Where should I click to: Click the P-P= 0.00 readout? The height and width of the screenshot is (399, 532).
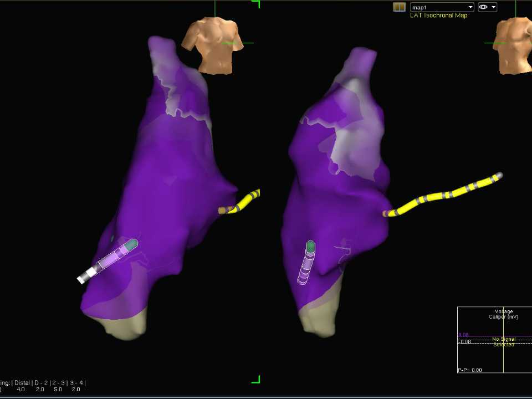pos(470,370)
